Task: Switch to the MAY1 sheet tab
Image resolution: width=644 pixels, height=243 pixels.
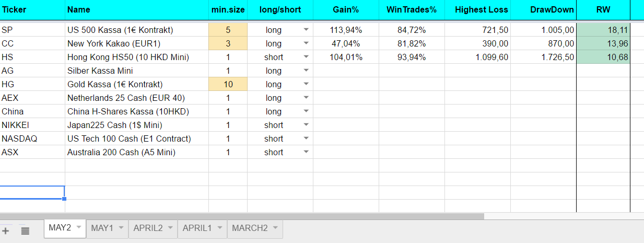Action: point(102,228)
